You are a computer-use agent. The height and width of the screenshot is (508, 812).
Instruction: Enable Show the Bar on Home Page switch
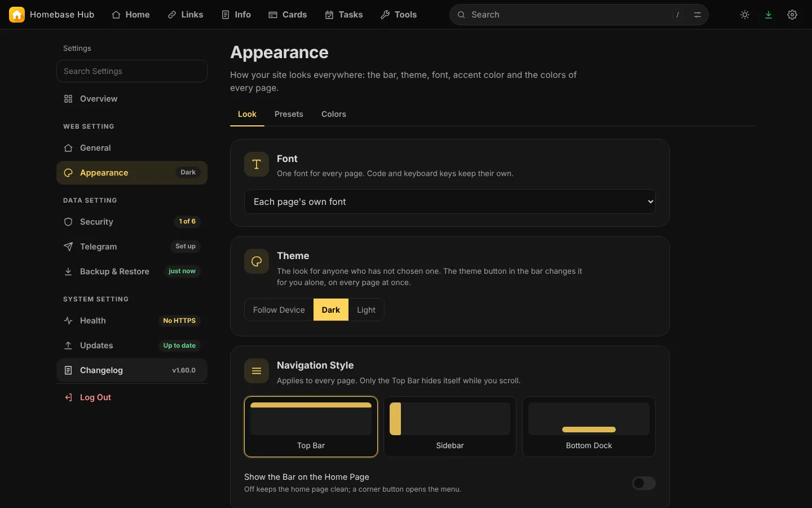(x=644, y=483)
